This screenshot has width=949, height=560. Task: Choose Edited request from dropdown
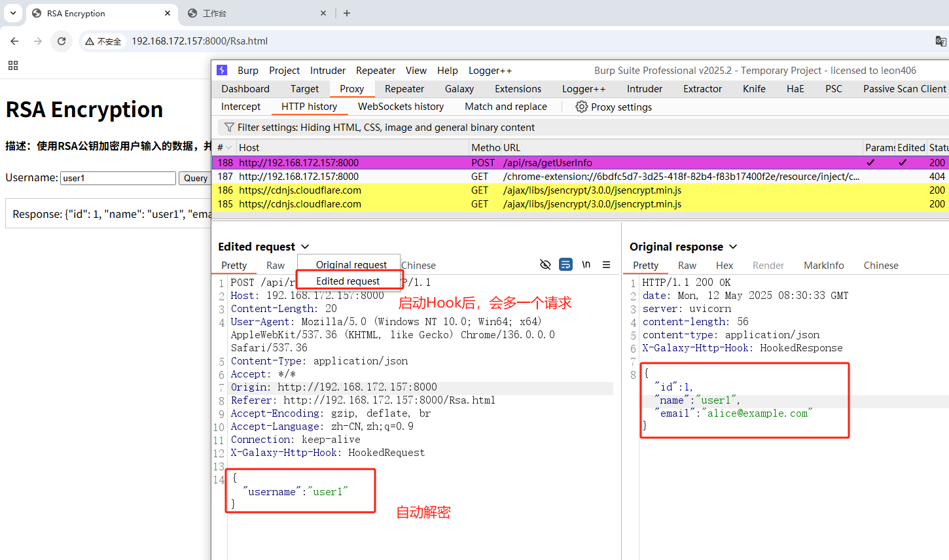pyautogui.click(x=349, y=281)
